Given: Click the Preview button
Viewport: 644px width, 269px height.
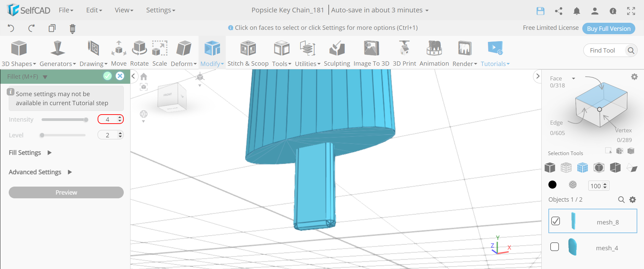Looking at the screenshot, I should coord(66,193).
